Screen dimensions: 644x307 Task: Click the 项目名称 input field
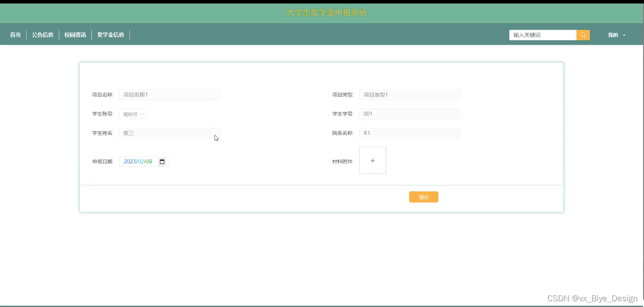(x=169, y=95)
